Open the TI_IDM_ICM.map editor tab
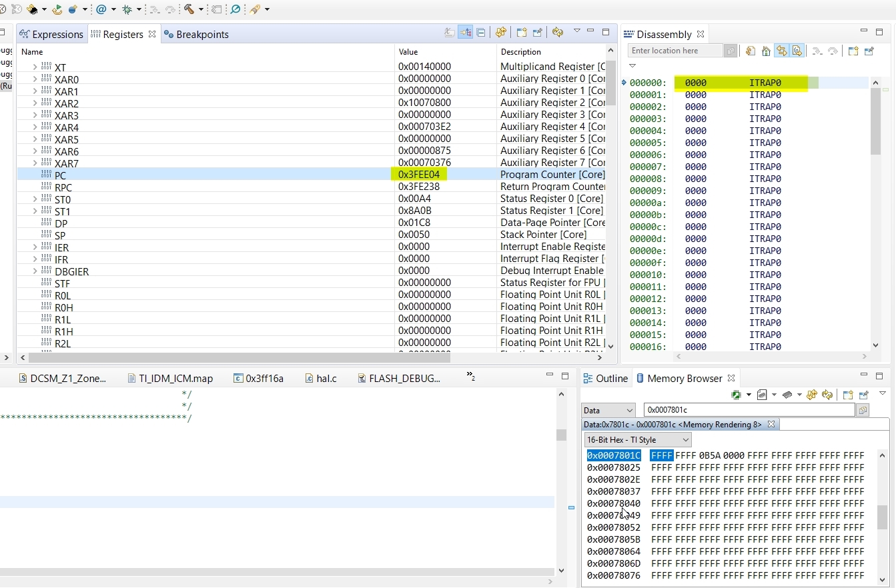Viewport: 896px width, 588px height. [169, 378]
